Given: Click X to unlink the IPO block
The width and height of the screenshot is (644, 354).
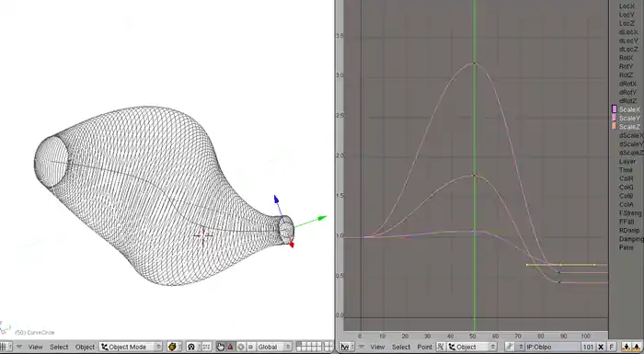Looking at the screenshot, I should click(601, 347).
